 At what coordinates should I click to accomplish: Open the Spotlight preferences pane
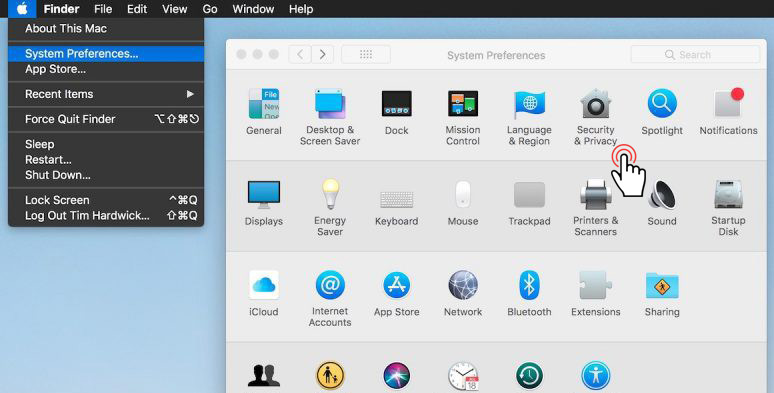tap(662, 112)
